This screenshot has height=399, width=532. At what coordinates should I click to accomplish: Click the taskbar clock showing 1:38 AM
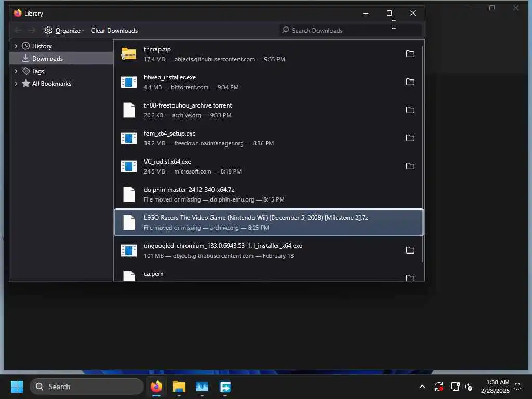495,387
